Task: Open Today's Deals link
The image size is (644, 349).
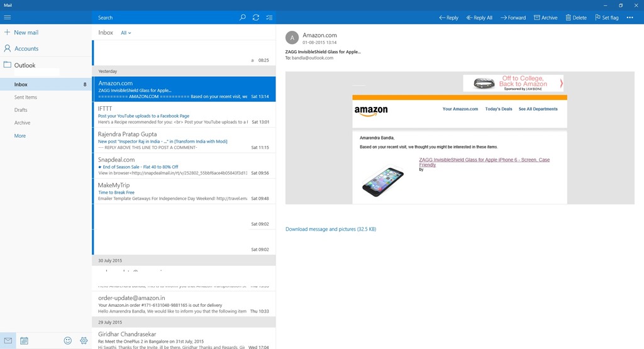Action: coord(499,109)
